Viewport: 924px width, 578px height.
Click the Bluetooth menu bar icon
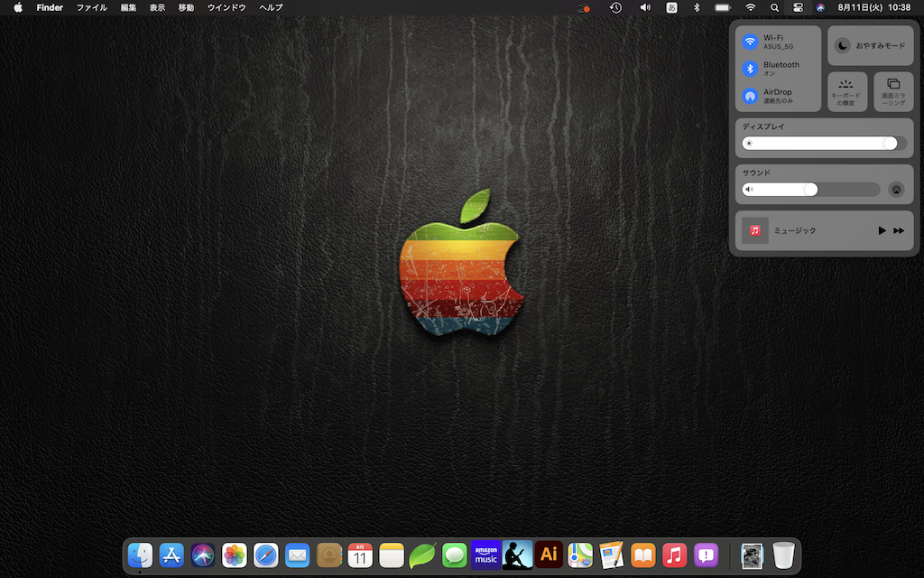click(697, 7)
